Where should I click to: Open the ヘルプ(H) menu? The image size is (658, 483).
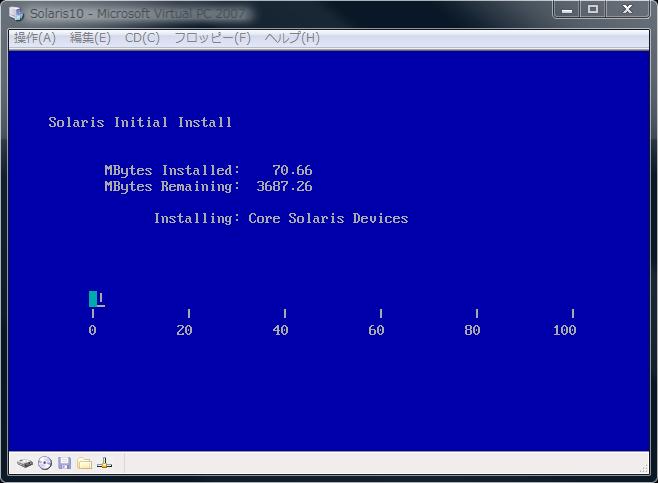click(x=292, y=38)
